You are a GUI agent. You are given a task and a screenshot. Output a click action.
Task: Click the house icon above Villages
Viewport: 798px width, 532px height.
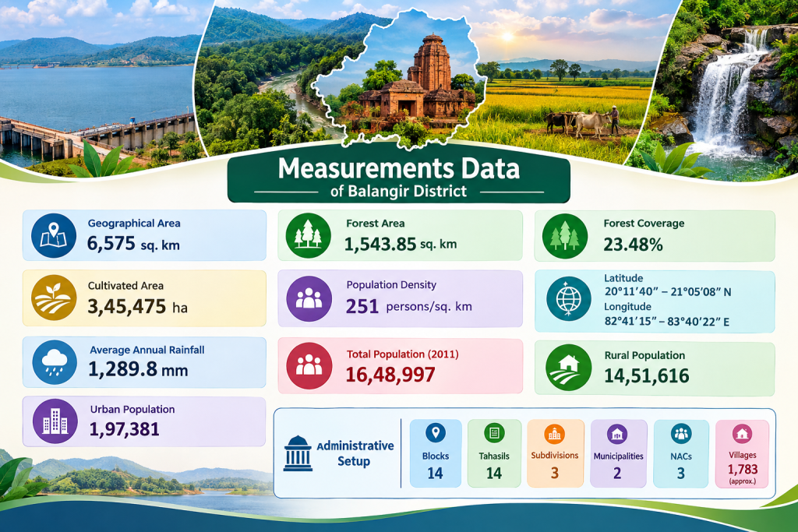[x=742, y=434]
